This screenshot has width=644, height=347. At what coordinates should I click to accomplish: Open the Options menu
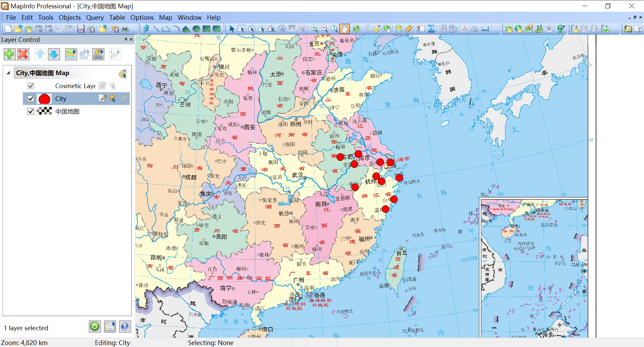pos(142,17)
